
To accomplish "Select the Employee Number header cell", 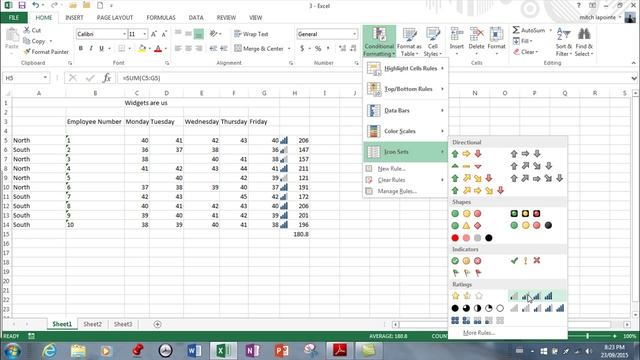I will (95, 122).
